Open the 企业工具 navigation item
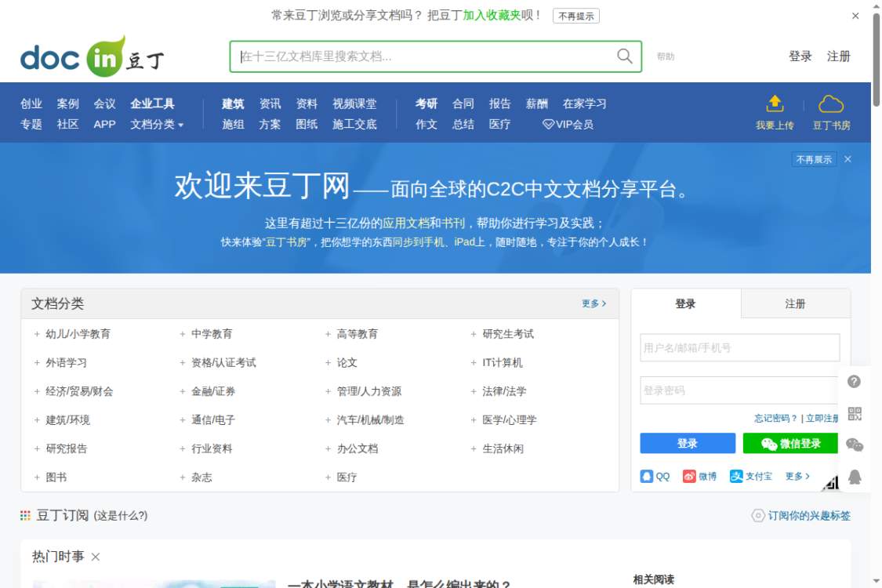 (152, 103)
